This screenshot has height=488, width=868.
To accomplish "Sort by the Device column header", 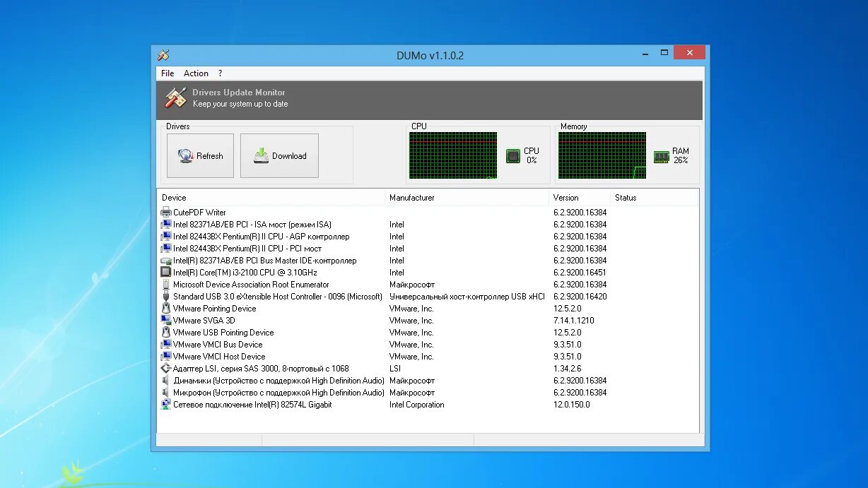I will pos(272,198).
